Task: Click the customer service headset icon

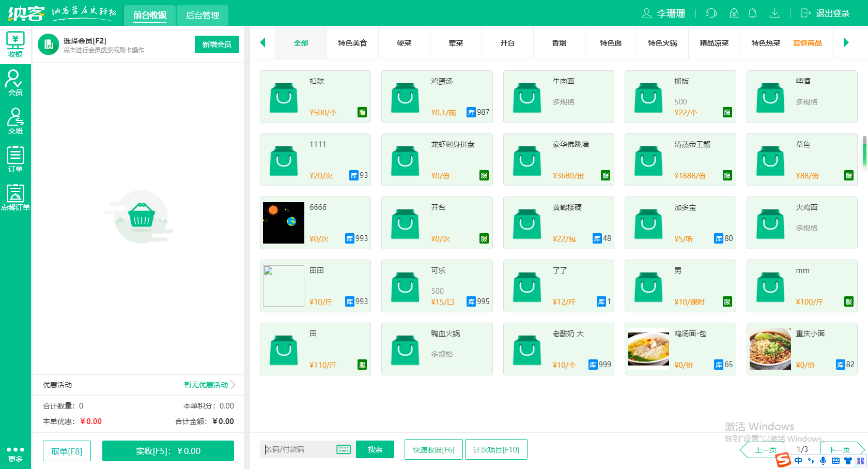Action: [711, 13]
